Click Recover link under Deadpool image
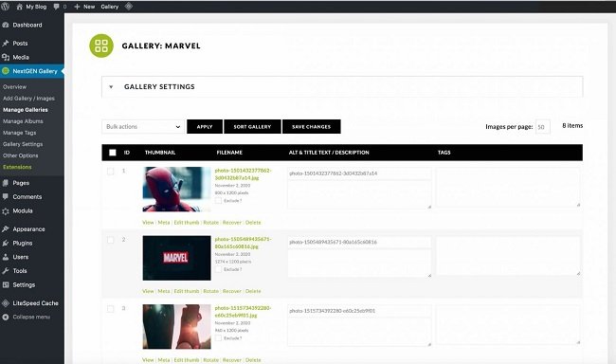The image size is (616, 364). pyautogui.click(x=232, y=223)
